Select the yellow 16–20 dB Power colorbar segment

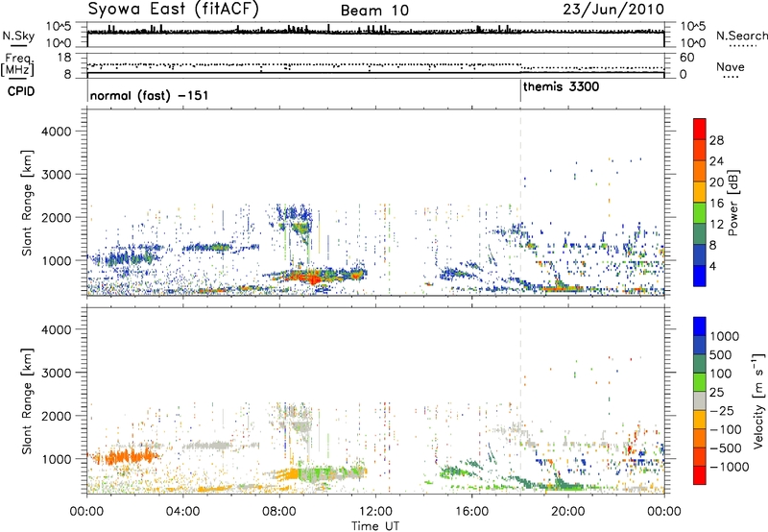[700, 191]
